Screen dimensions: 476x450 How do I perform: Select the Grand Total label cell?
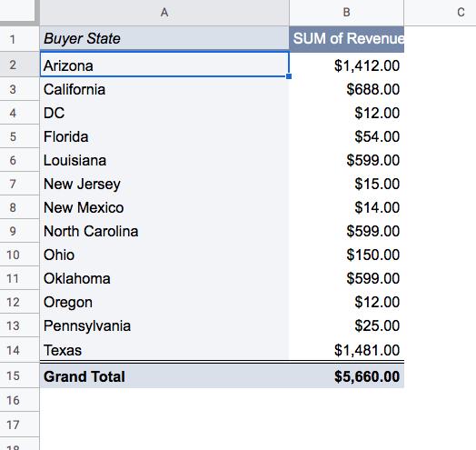164,376
